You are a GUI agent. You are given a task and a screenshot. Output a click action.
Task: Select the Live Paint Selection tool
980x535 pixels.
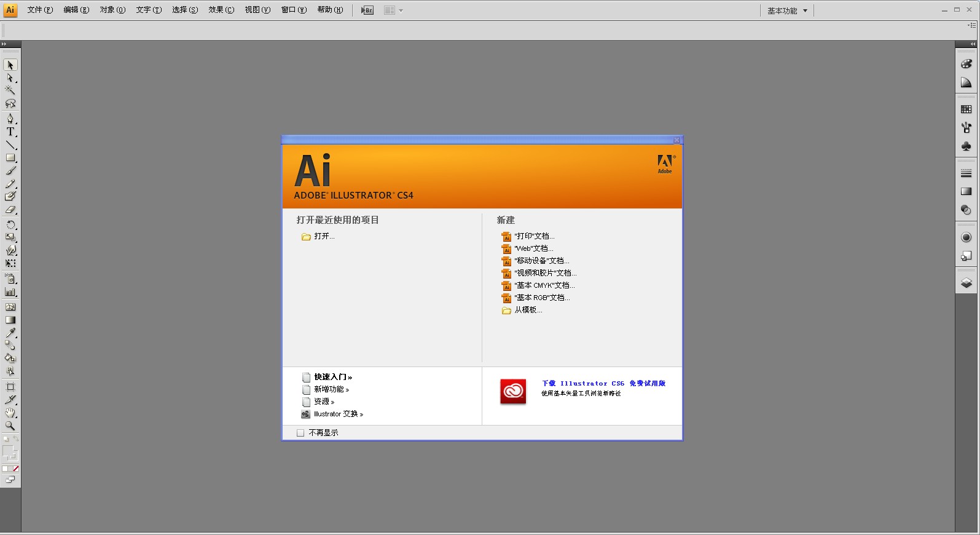pos(10,371)
